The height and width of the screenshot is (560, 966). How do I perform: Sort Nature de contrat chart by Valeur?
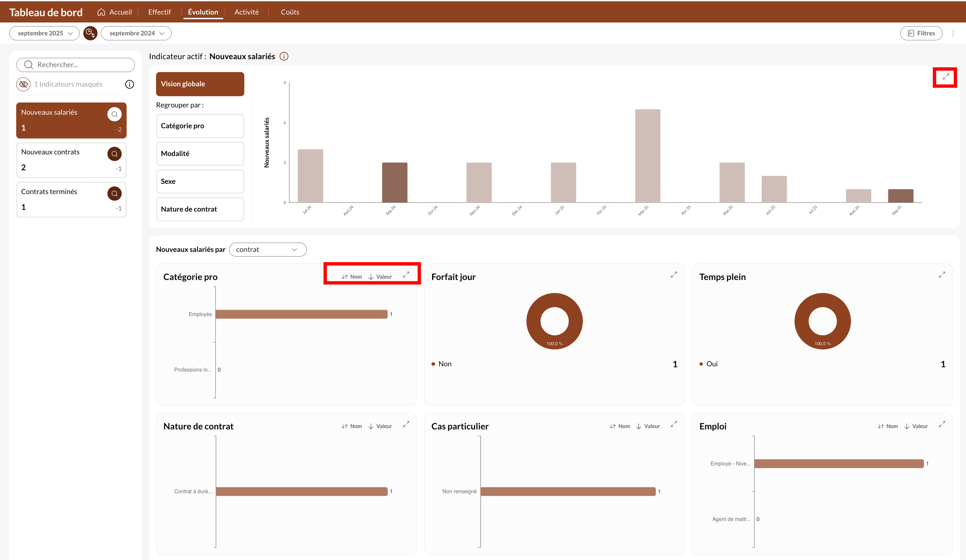click(x=380, y=426)
